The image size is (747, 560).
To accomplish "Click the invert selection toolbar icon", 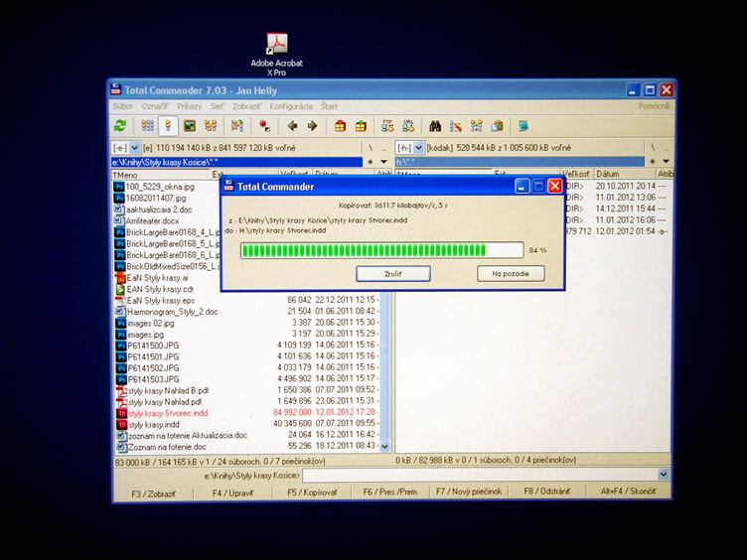I will point(237,126).
